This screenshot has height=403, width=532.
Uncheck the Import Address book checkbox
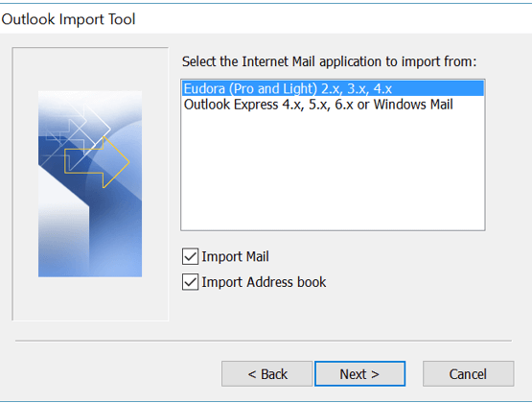pyautogui.click(x=190, y=282)
